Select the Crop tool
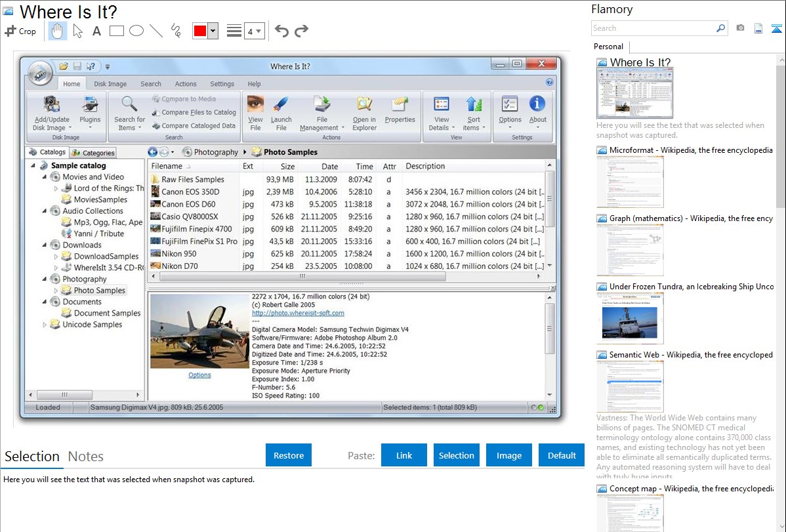 20,31
